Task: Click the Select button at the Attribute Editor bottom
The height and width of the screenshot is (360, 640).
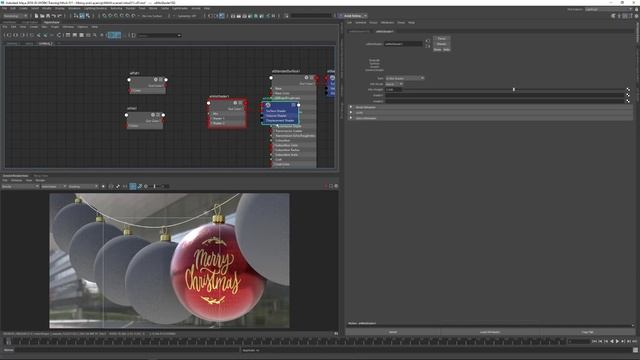Action: point(393,332)
